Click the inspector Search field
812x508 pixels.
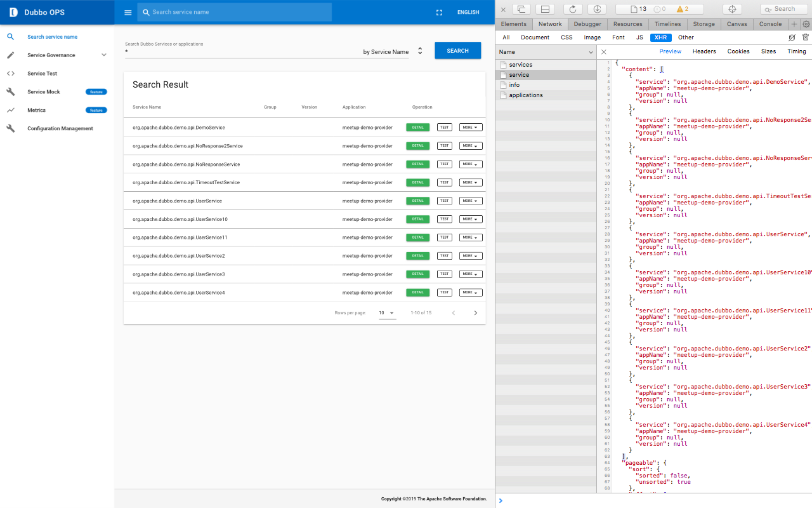[x=784, y=9]
